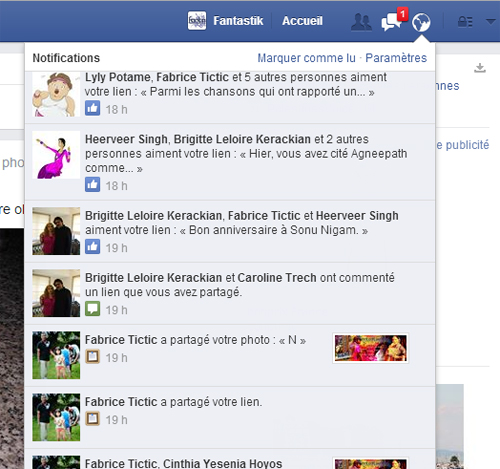Open notification Paramètres link
500x469 pixels.
coord(396,58)
